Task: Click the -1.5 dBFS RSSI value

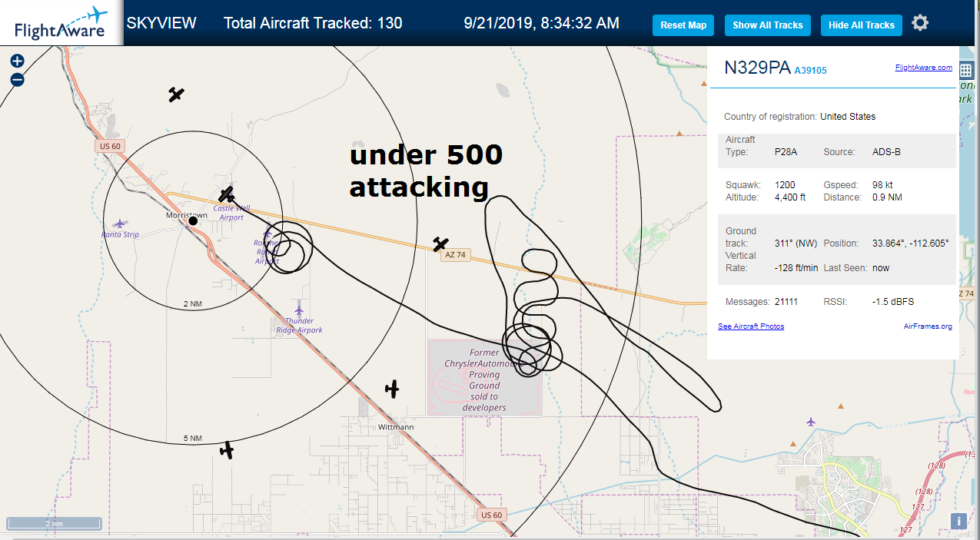Action: 893,302
